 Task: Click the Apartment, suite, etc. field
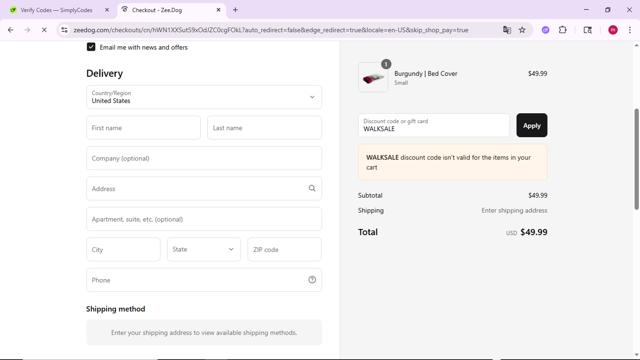204,219
